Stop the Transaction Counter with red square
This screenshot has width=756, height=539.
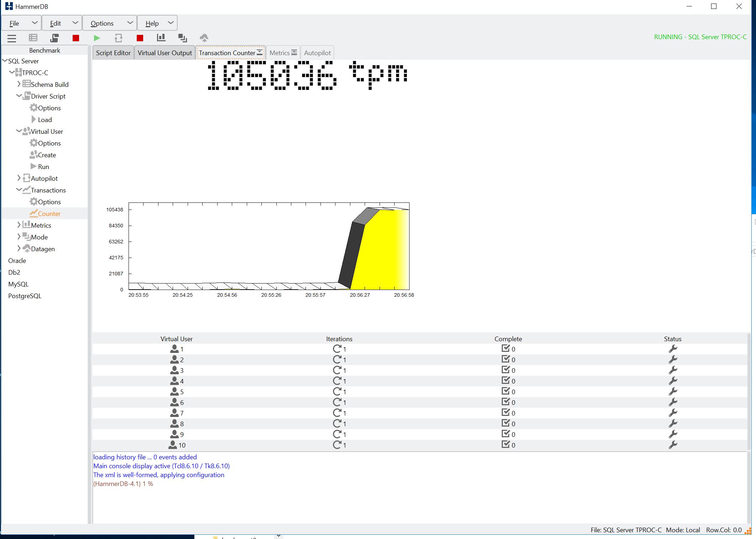(x=140, y=38)
